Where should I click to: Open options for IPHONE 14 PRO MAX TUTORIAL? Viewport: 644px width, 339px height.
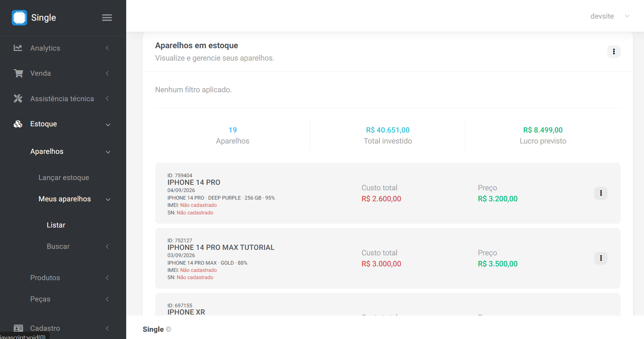pos(601,258)
